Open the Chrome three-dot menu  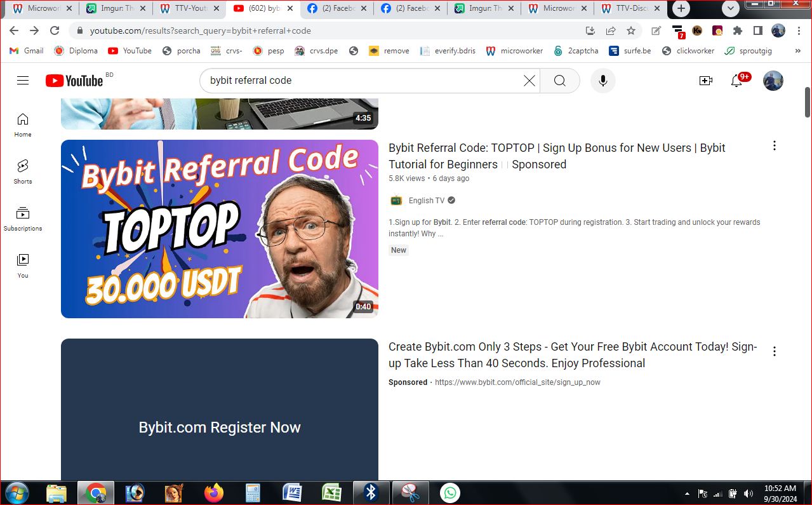798,30
